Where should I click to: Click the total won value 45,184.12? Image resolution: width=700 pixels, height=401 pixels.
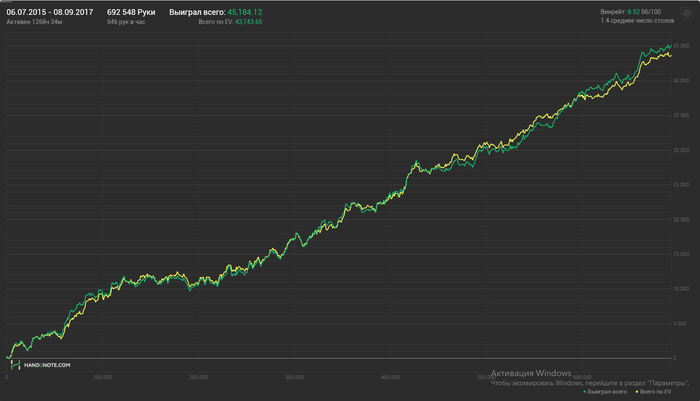click(x=245, y=12)
